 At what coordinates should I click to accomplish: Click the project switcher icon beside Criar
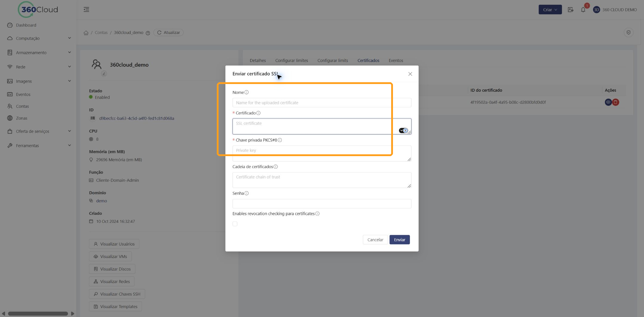570,10
